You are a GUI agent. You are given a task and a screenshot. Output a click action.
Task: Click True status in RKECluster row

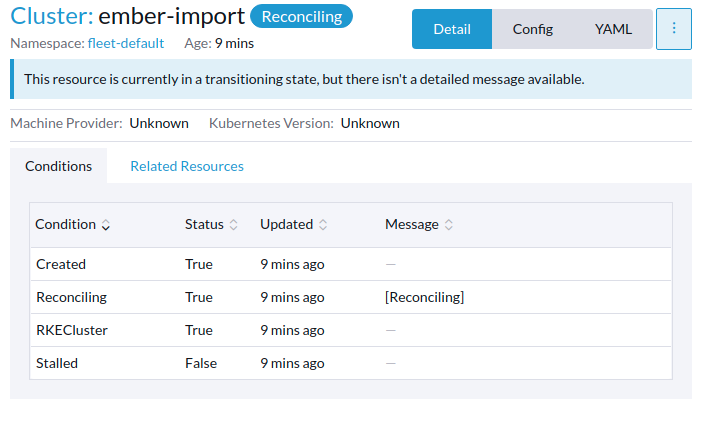click(199, 330)
